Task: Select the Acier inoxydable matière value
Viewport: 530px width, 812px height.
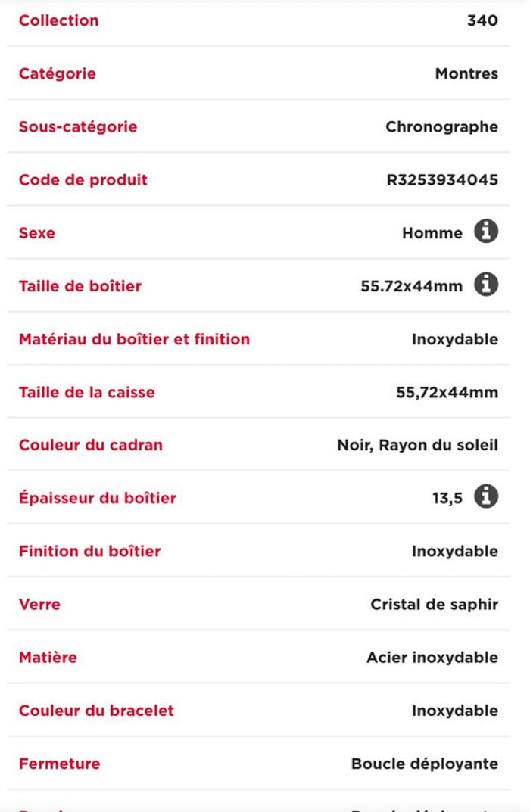Action: point(432,658)
